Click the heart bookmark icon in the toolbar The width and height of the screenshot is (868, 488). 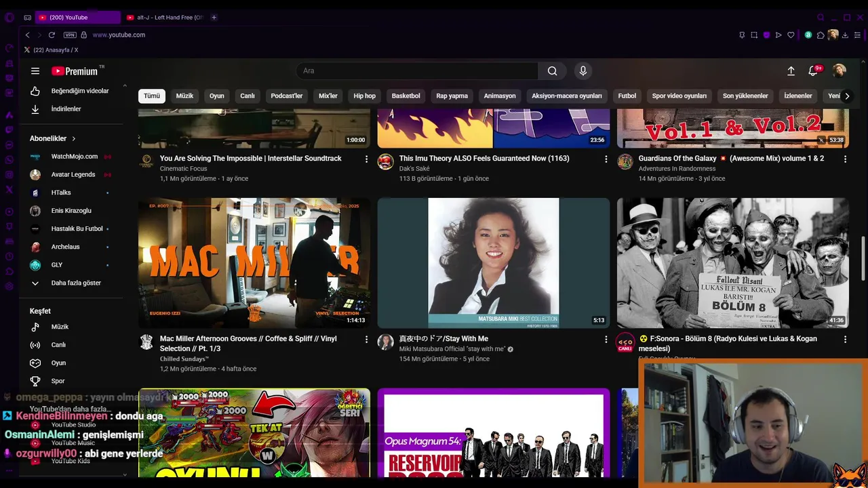pos(791,35)
